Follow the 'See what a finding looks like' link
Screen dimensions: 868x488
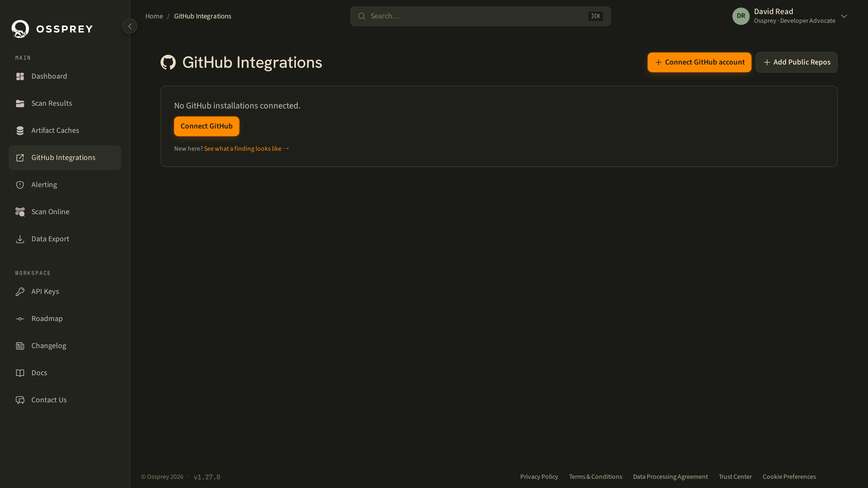pos(246,149)
